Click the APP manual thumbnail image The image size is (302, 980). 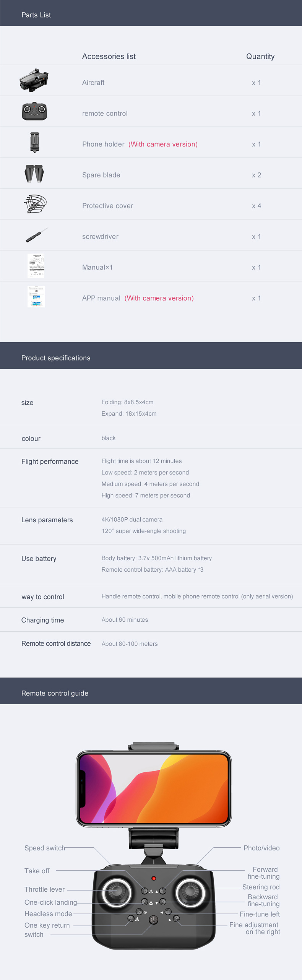coord(36,297)
